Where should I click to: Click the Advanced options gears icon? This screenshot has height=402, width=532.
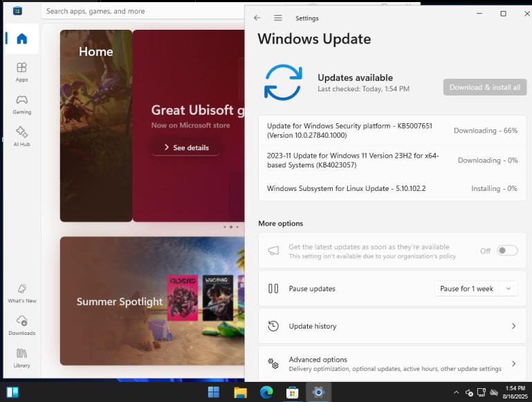coord(273,364)
